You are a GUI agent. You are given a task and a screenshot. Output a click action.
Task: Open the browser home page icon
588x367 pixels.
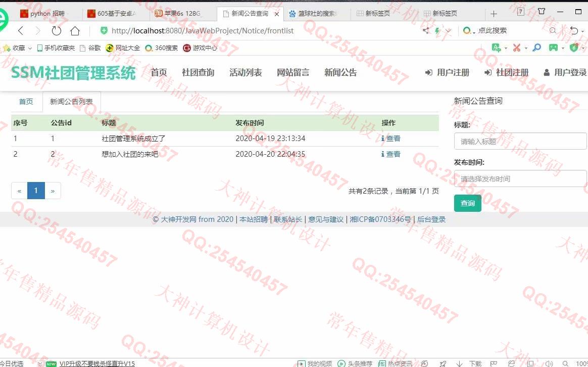coord(75,31)
